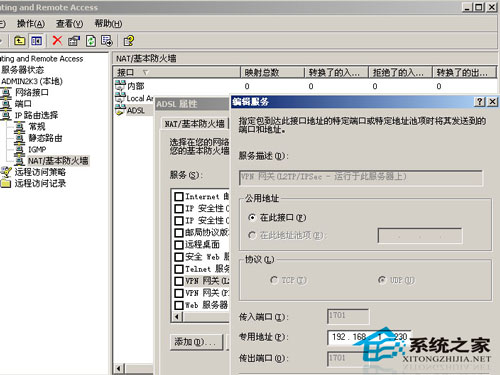Open the 查看(V) menu
This screenshot has height=375, width=500.
pyautogui.click(x=69, y=24)
